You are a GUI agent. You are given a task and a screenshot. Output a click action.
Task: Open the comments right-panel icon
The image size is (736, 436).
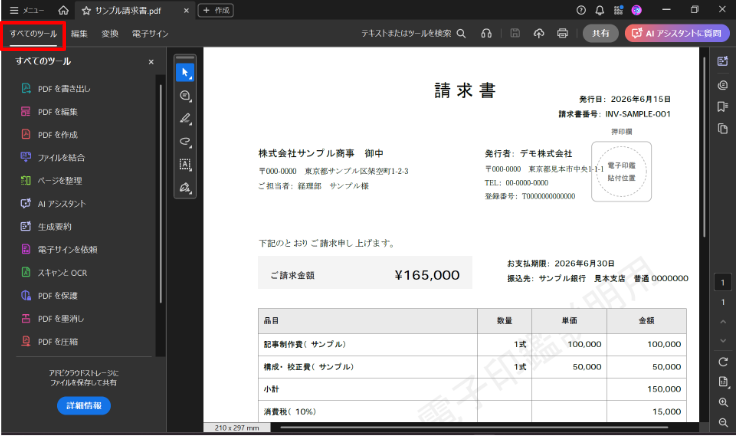[x=723, y=85]
